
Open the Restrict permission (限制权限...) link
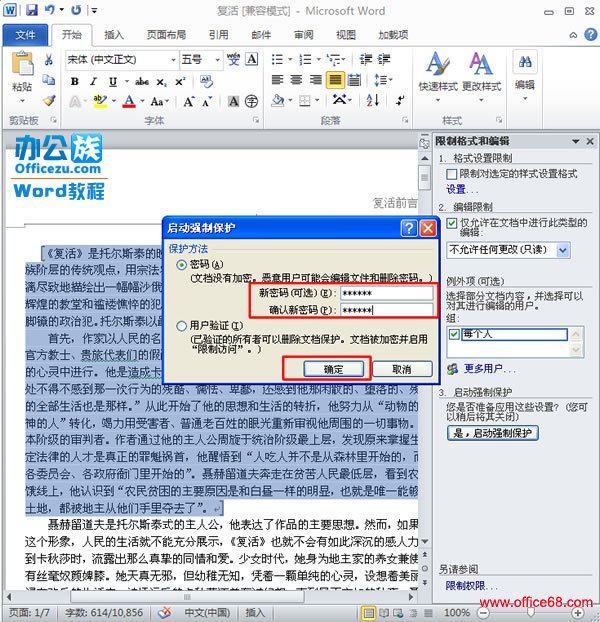[471, 586]
